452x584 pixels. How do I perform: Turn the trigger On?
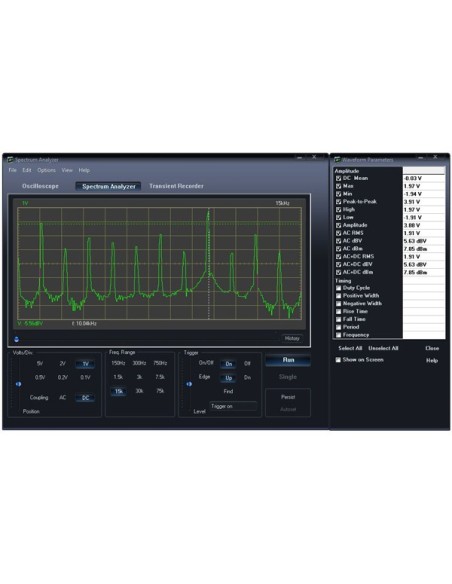pos(228,364)
